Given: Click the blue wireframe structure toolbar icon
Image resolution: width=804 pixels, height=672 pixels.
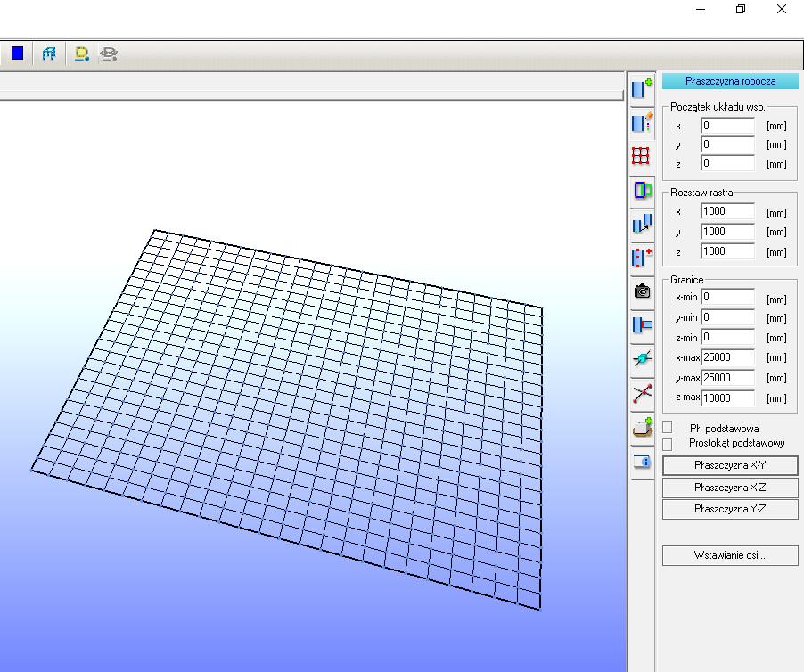Looking at the screenshot, I should (49, 53).
